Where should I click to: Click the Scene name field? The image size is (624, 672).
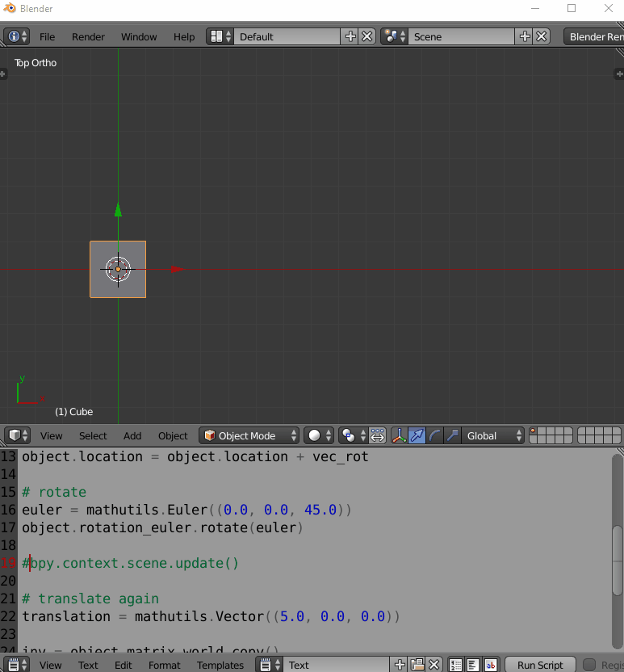click(461, 36)
